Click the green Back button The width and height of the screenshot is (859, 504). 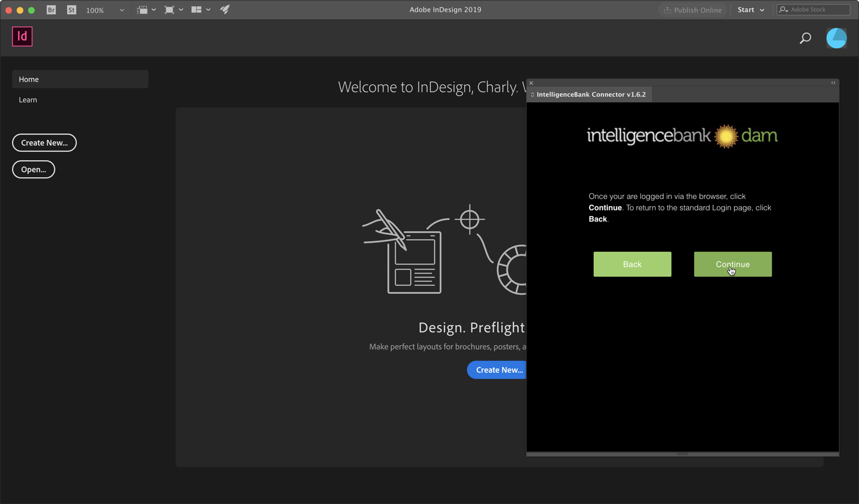(632, 264)
